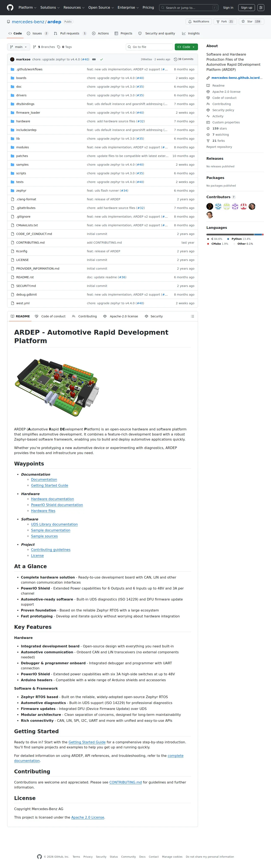271x868 pixels.
Task: Click the last contributor avatar in second row
Action: tap(210, 215)
